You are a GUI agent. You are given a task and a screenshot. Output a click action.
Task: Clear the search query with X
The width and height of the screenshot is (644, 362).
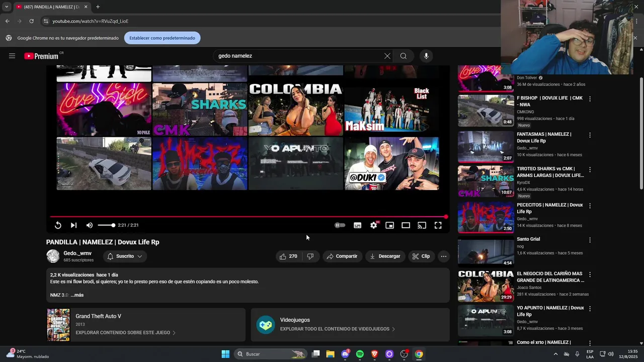[387, 56]
